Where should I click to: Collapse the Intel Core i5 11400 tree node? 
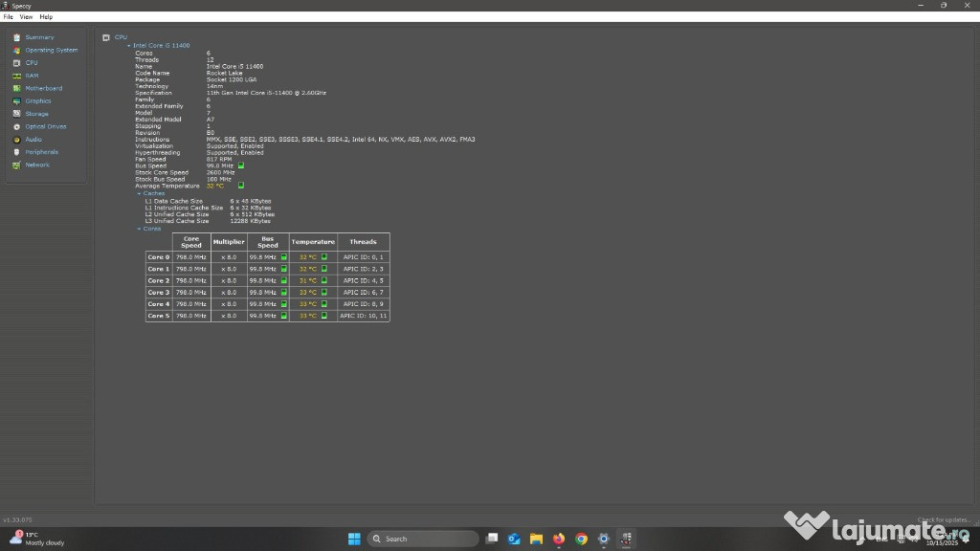click(129, 45)
